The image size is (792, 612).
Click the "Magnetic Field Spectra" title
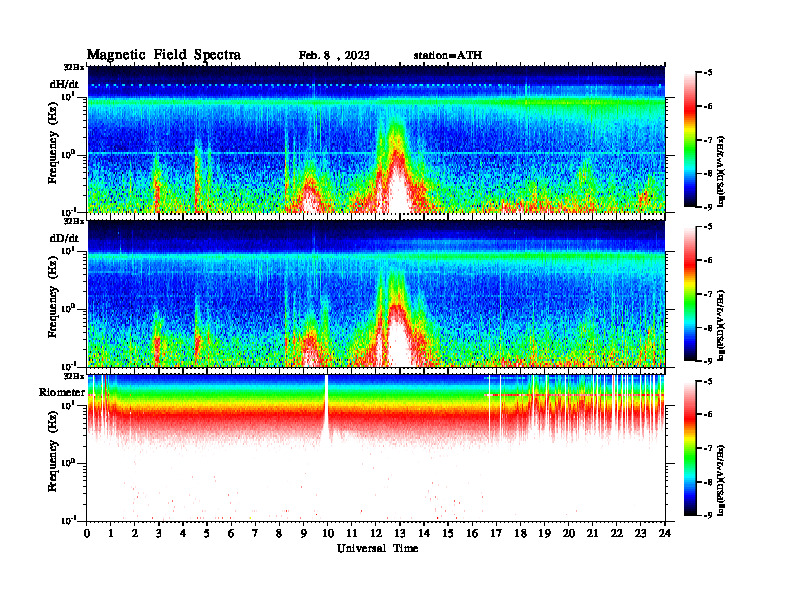pyautogui.click(x=163, y=55)
